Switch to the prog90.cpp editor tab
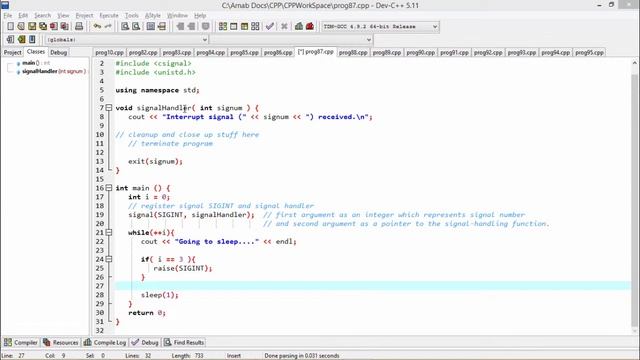Screen dimensions: 640x360 click(420, 53)
